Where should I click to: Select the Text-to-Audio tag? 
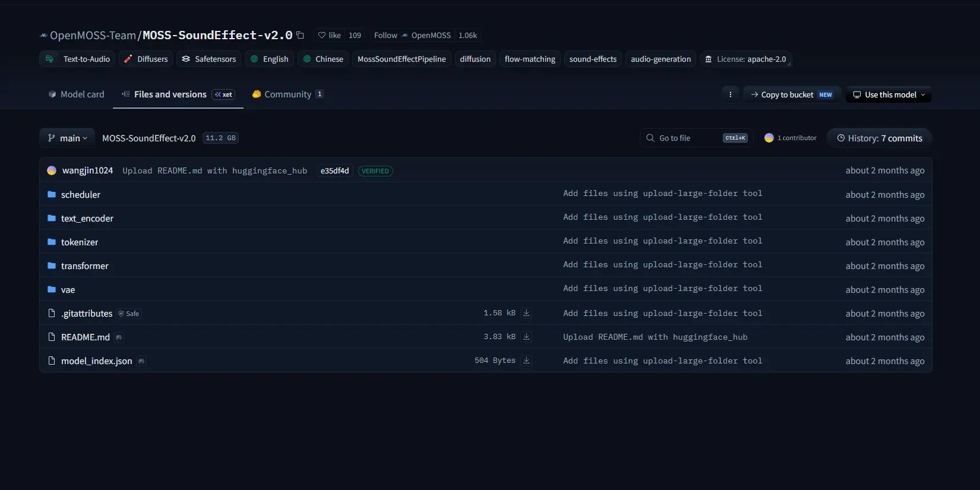[77, 59]
